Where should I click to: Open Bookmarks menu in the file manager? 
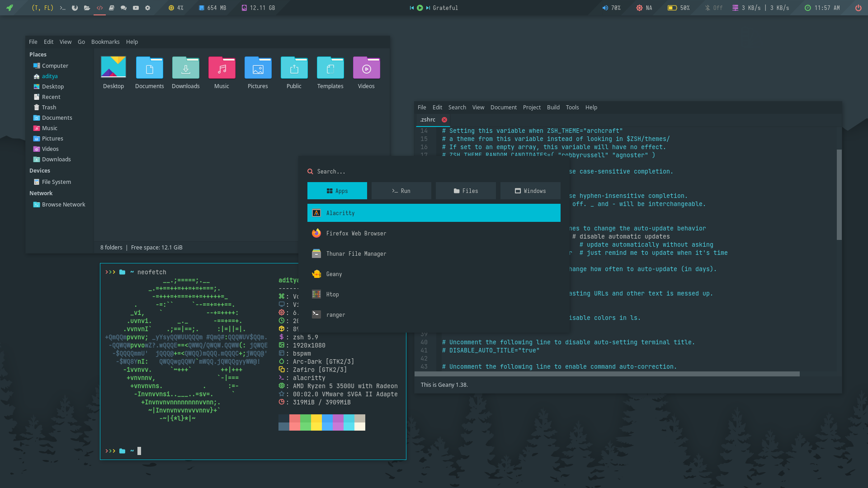point(105,42)
